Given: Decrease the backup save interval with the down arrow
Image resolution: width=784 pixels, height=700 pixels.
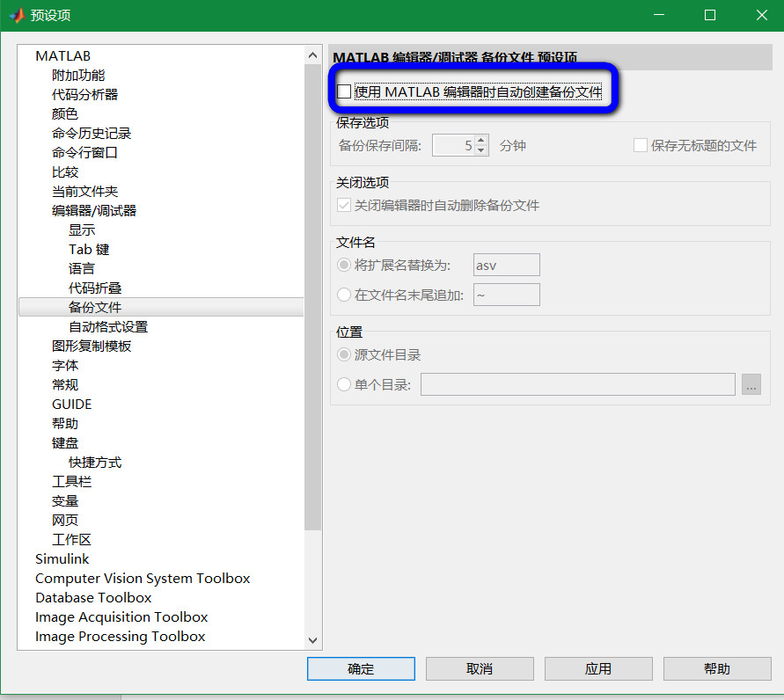Looking at the screenshot, I should click(x=481, y=150).
